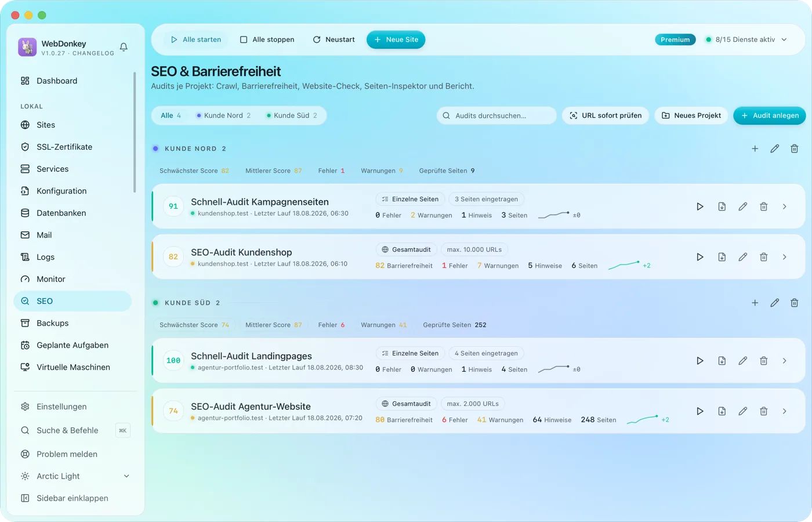Filter audits by Kunde Süd
Image resolution: width=812 pixels, height=522 pixels.
point(292,115)
